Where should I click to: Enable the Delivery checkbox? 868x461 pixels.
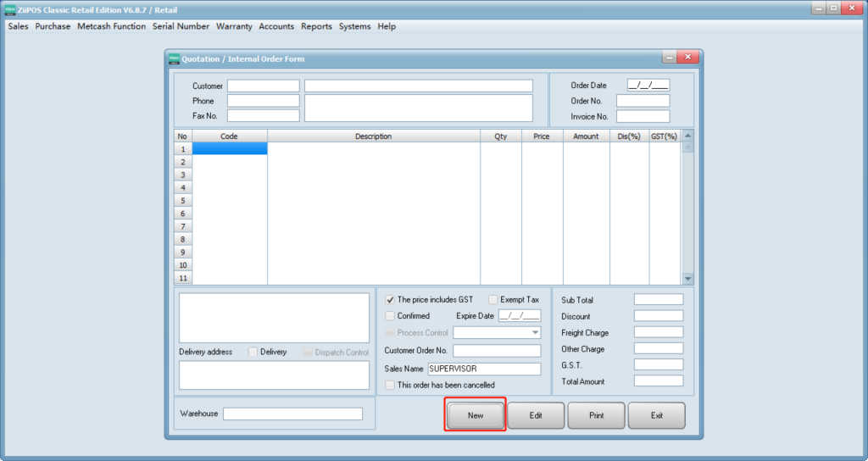pos(253,352)
